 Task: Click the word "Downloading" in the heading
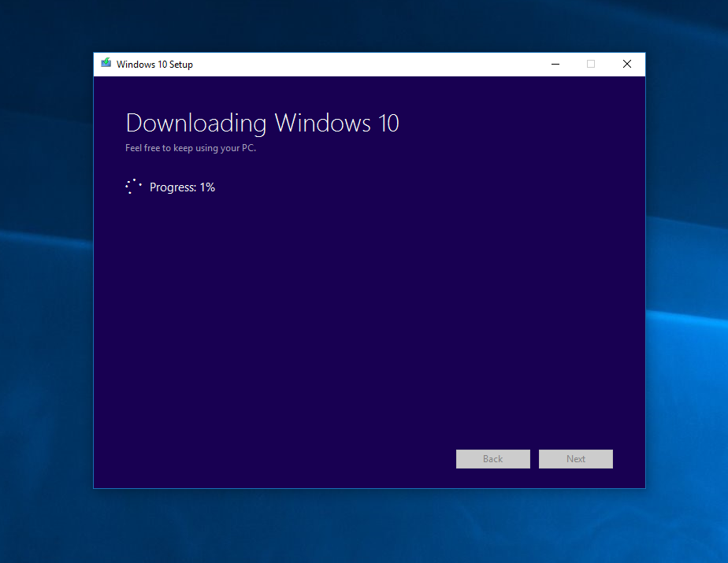point(196,124)
